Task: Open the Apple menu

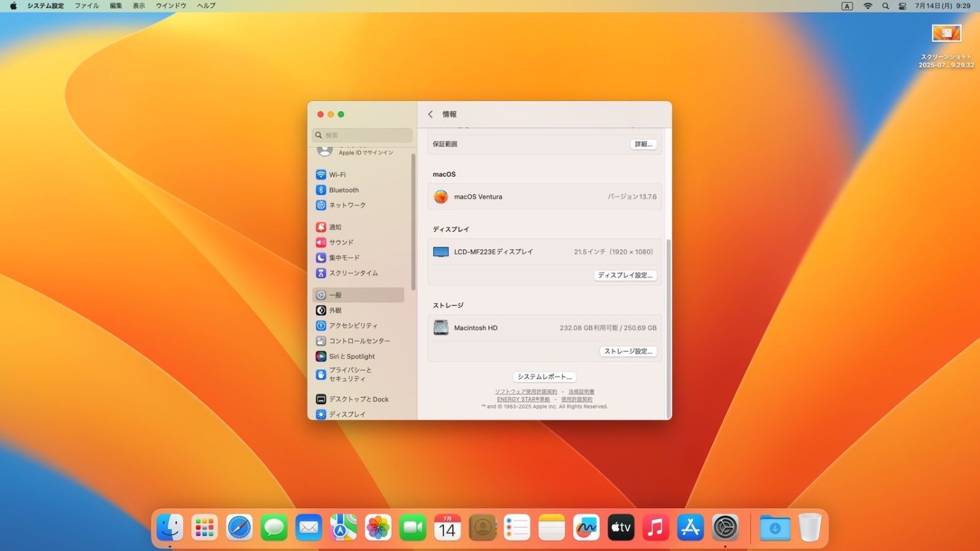Action: click(13, 6)
